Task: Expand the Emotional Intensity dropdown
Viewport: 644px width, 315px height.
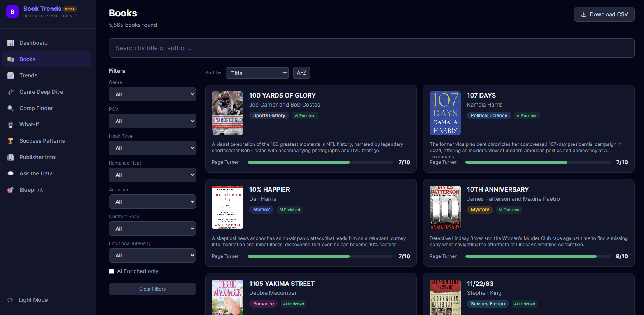Action: pos(152,255)
